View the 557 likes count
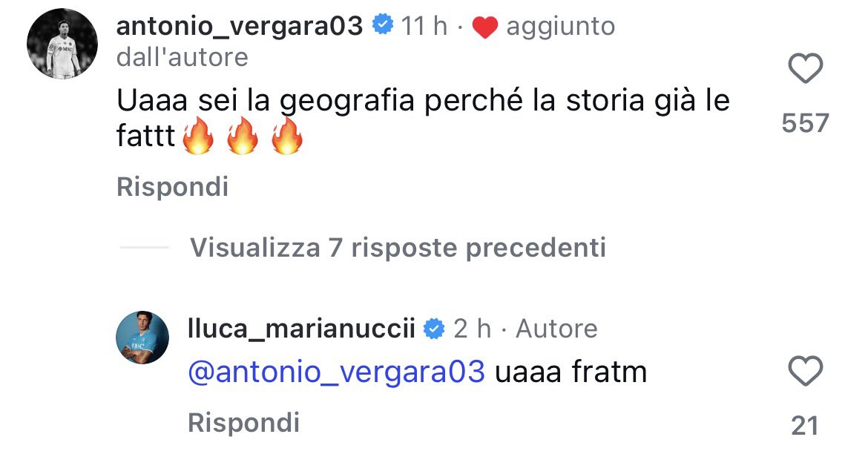This screenshot has height=457, width=868. point(805,122)
